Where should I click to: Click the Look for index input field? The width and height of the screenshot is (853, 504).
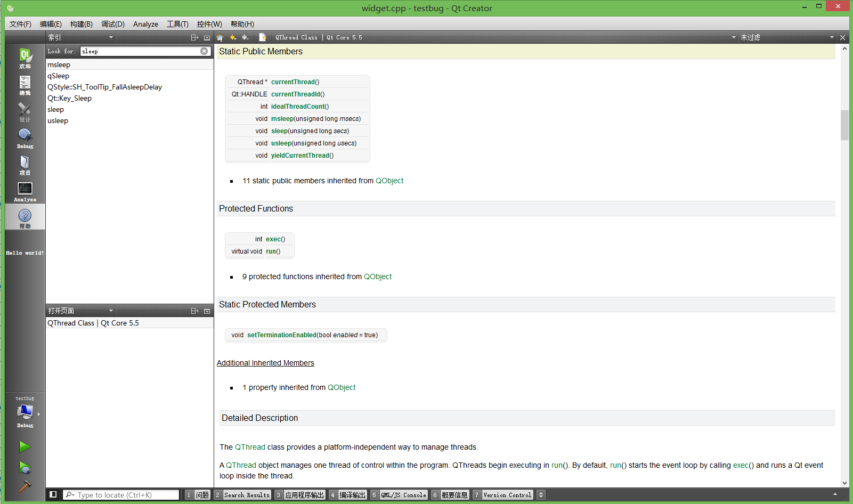pos(141,51)
